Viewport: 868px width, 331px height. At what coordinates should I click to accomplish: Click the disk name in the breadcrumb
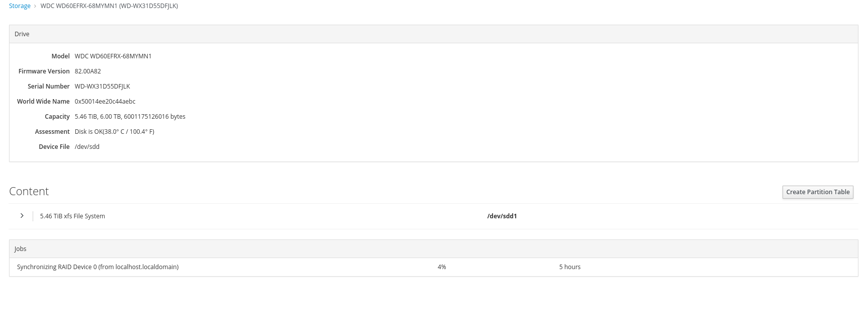pos(109,6)
